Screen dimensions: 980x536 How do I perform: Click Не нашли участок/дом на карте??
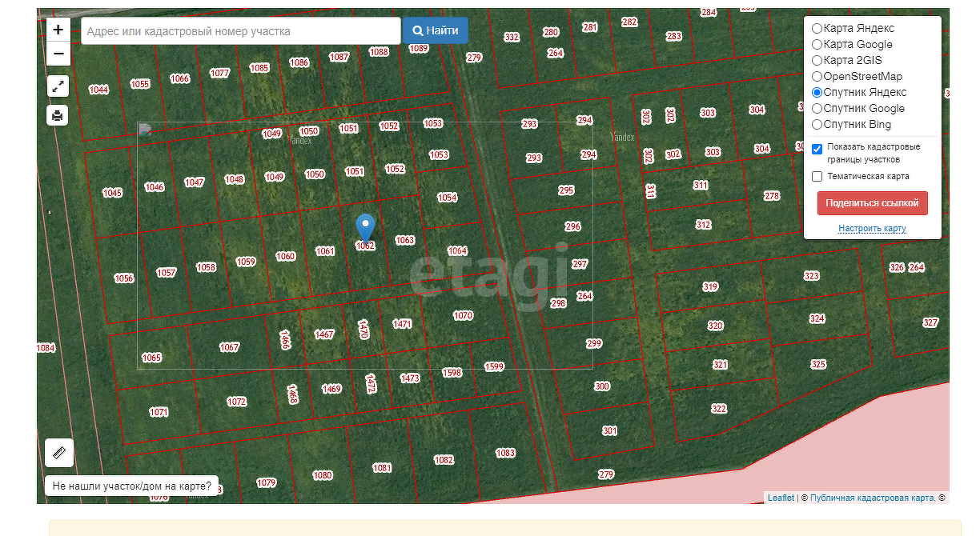(x=132, y=486)
